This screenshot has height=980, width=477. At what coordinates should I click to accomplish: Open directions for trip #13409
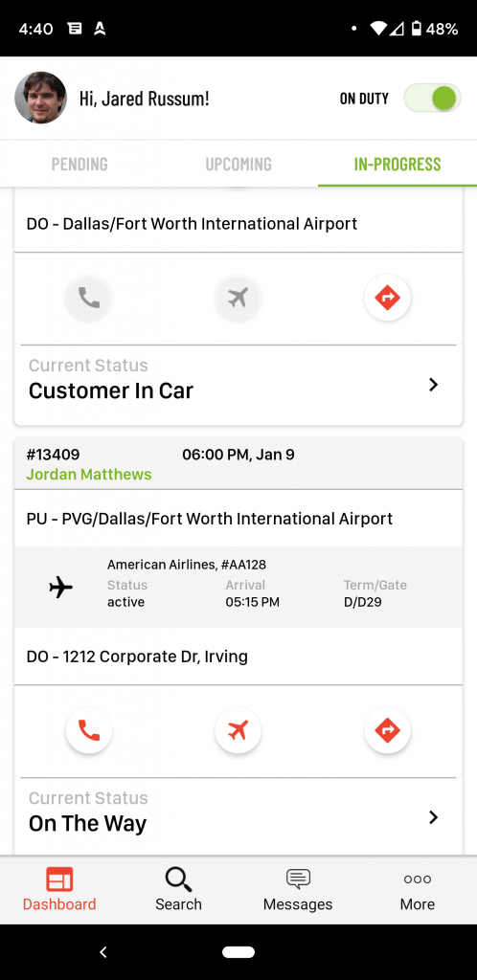[x=388, y=730]
